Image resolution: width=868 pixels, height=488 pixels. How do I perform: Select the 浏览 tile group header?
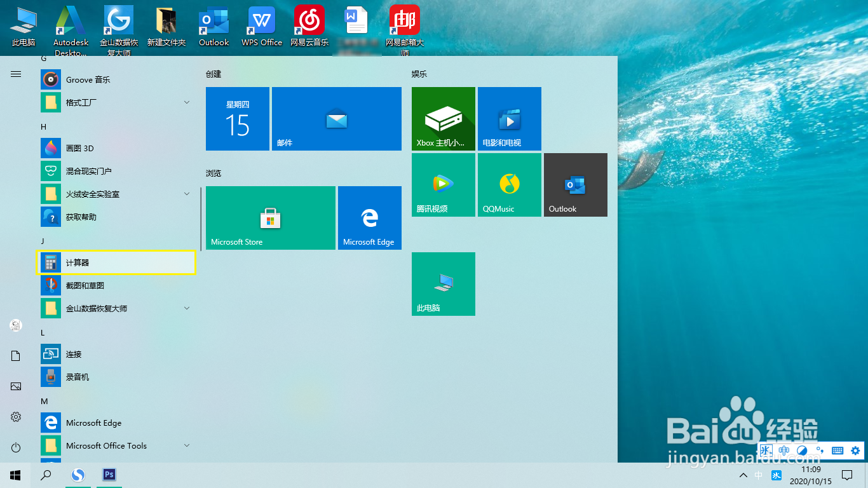coord(214,173)
